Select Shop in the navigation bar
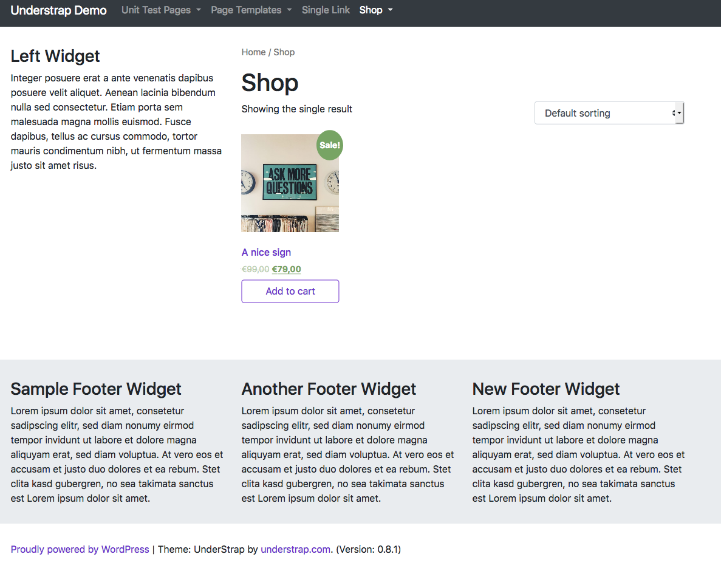 [x=371, y=10]
